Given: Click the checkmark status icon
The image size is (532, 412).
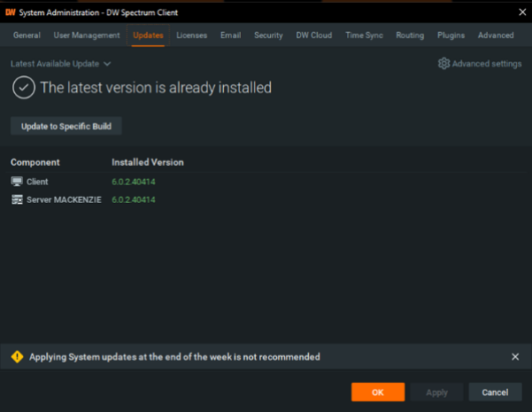Looking at the screenshot, I should [x=23, y=88].
